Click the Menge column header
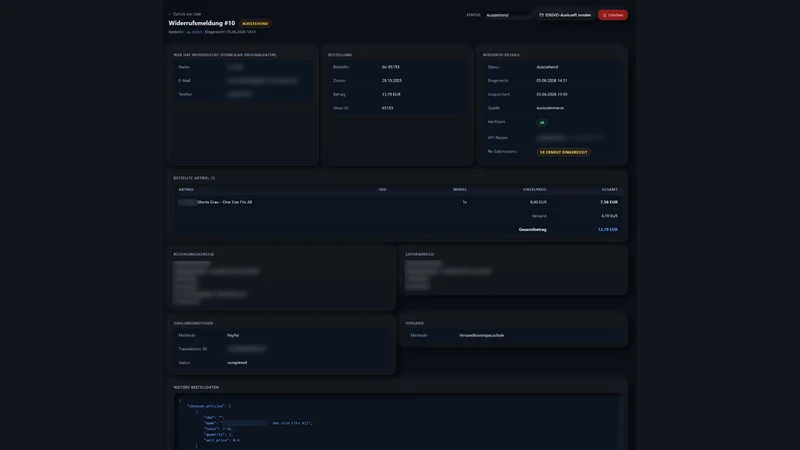This screenshot has width=800, height=450. (x=459, y=189)
